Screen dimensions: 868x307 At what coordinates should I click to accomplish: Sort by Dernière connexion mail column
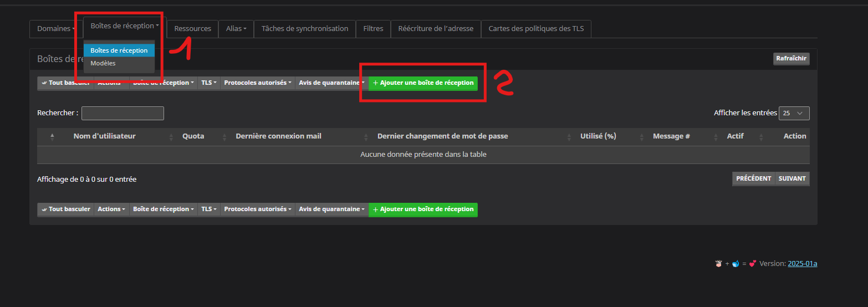[278, 136]
